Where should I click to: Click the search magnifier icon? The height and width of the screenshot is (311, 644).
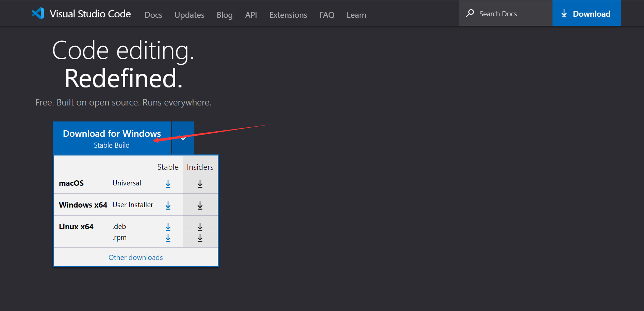pos(470,14)
